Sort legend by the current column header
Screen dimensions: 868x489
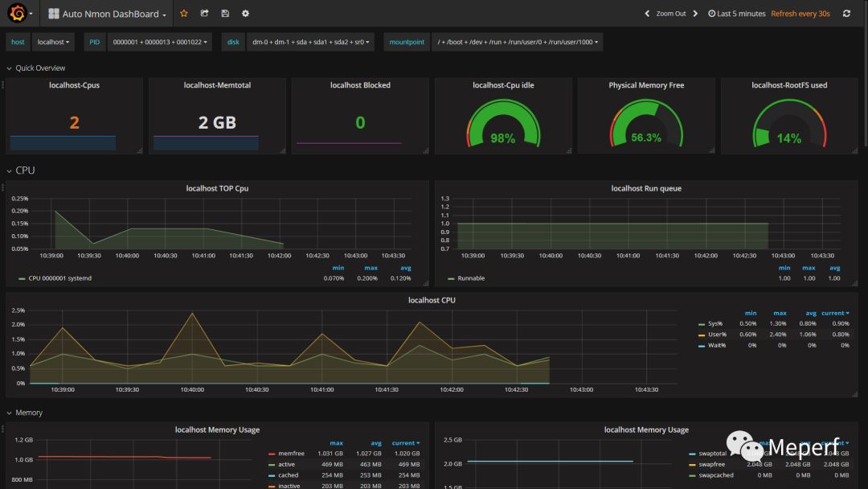(835, 313)
